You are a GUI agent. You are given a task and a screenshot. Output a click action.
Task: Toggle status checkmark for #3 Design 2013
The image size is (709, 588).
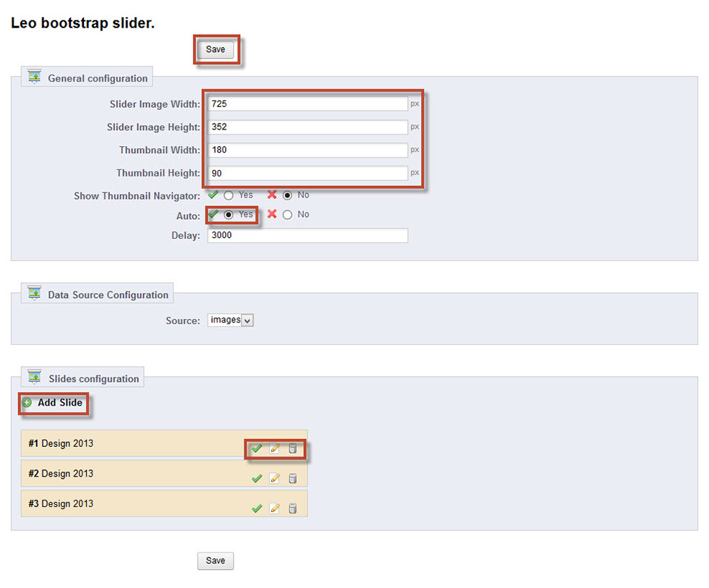coord(257,508)
